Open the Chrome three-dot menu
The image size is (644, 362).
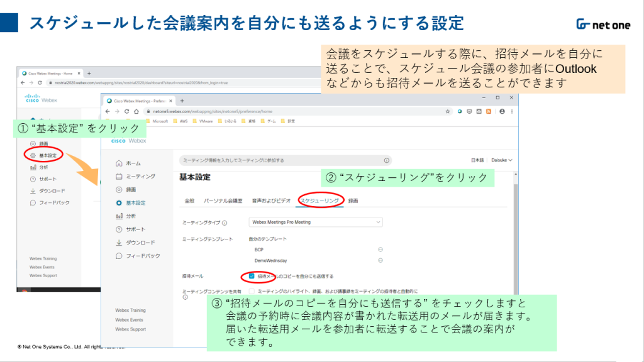(512, 111)
